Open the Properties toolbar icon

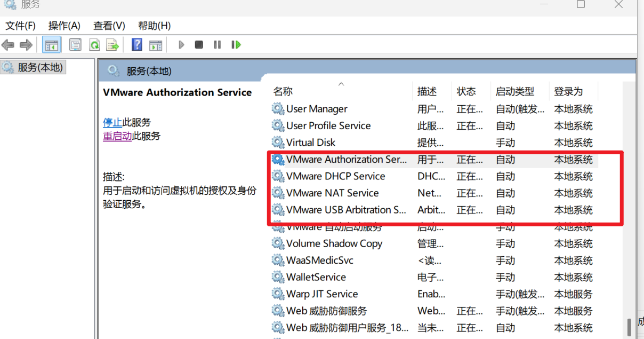point(75,45)
